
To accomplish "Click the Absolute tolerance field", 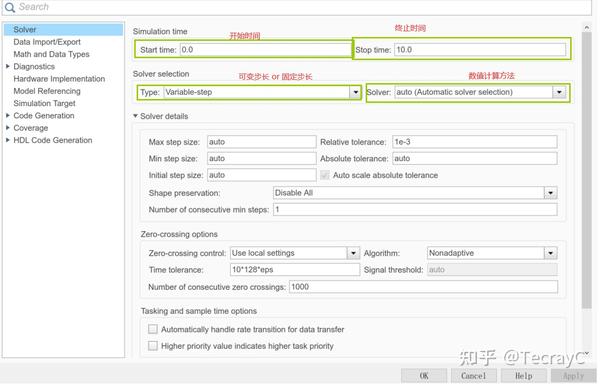I will pos(474,158).
